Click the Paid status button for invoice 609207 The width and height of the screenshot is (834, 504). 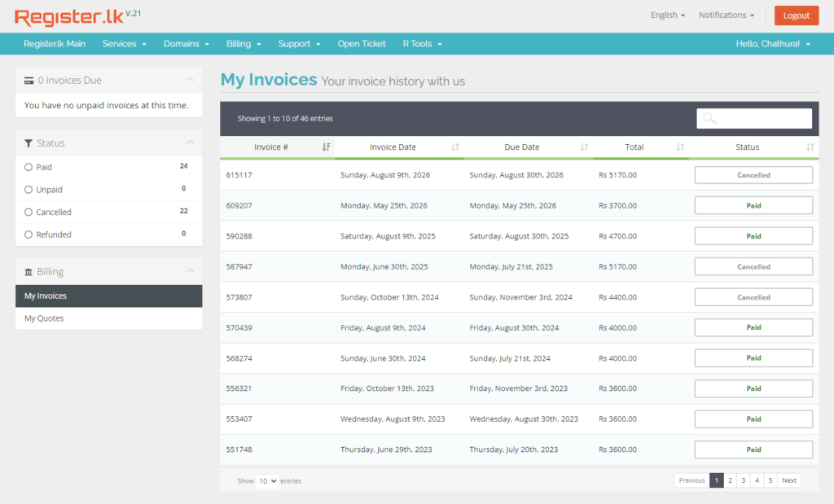point(753,206)
